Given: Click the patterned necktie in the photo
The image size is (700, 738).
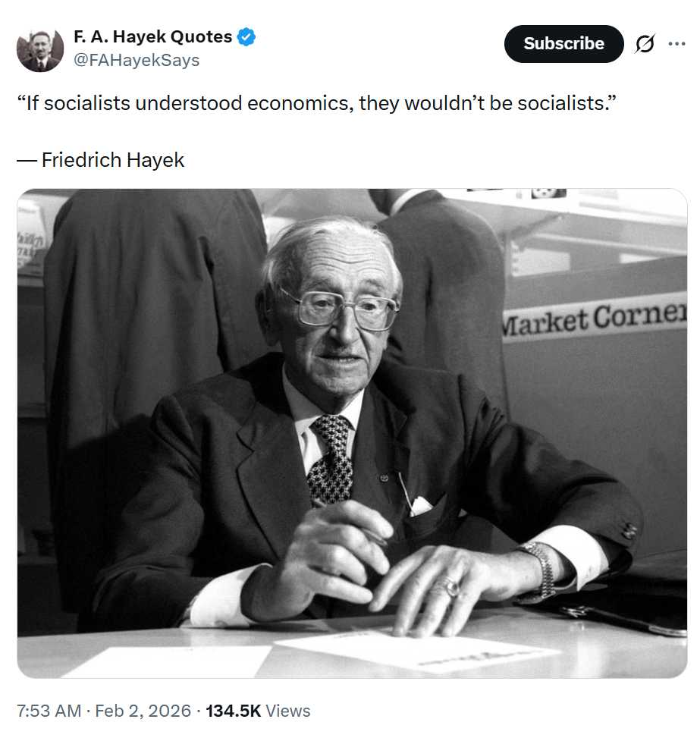Looking at the screenshot, I should click(x=331, y=460).
